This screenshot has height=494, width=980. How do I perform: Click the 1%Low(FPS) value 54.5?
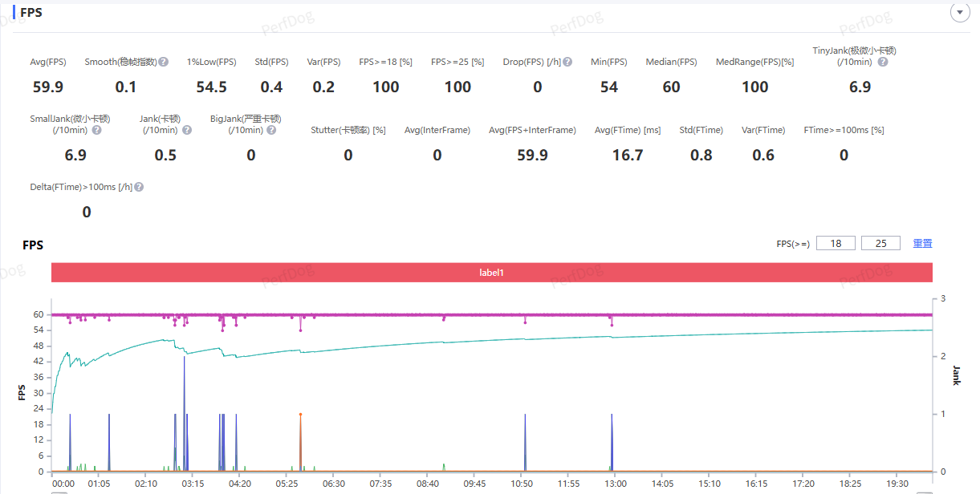[x=212, y=87]
